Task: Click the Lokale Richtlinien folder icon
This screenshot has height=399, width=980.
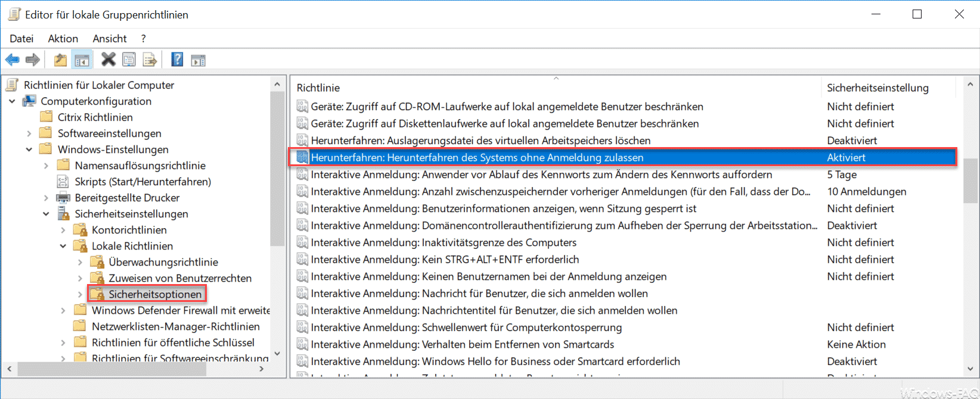Action: [80, 246]
